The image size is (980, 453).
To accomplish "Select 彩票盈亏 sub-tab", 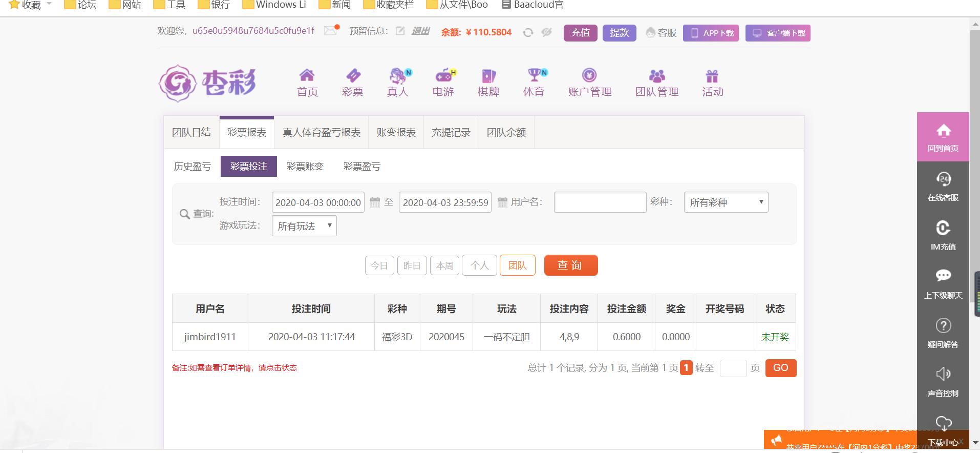I will pos(362,167).
